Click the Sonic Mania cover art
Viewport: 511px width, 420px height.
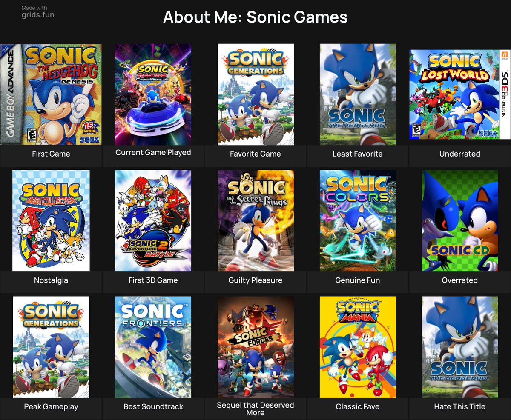(358, 347)
